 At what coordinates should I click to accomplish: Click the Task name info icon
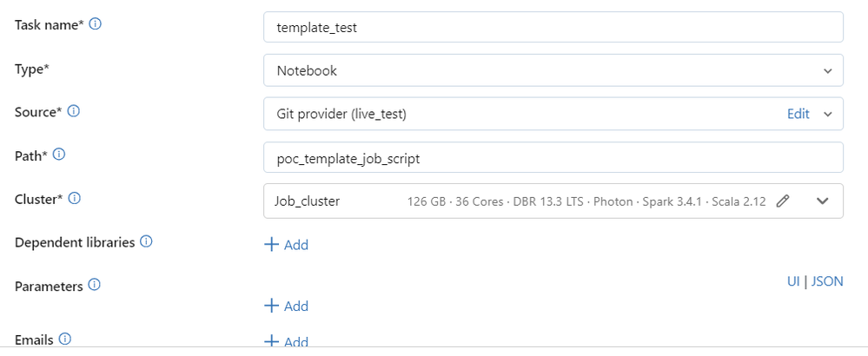(x=96, y=24)
